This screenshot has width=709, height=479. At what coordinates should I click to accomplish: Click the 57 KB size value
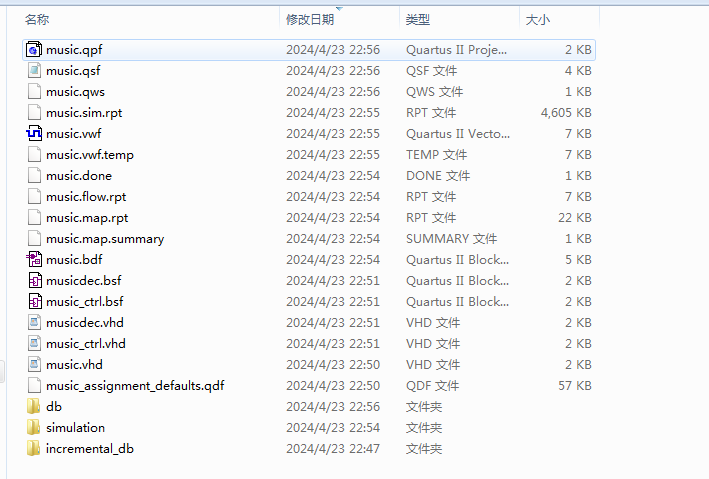click(575, 385)
